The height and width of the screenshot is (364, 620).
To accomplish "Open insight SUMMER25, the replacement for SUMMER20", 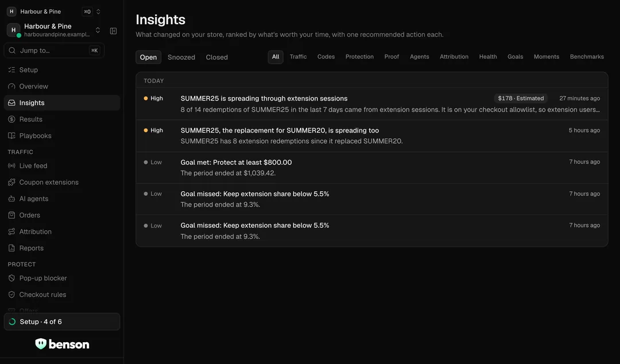I will pos(371,135).
